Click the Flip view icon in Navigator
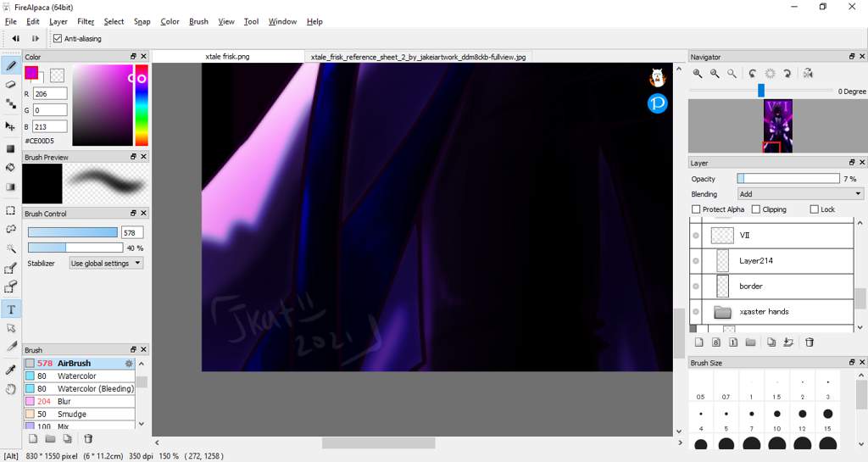The height and width of the screenshot is (462, 868). 808,74
